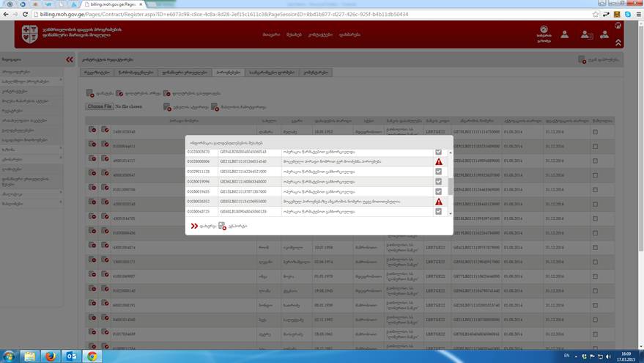Toggle the checkbox in dialog row 01029011128
Viewport: 644px width, 363px height.
[438, 172]
